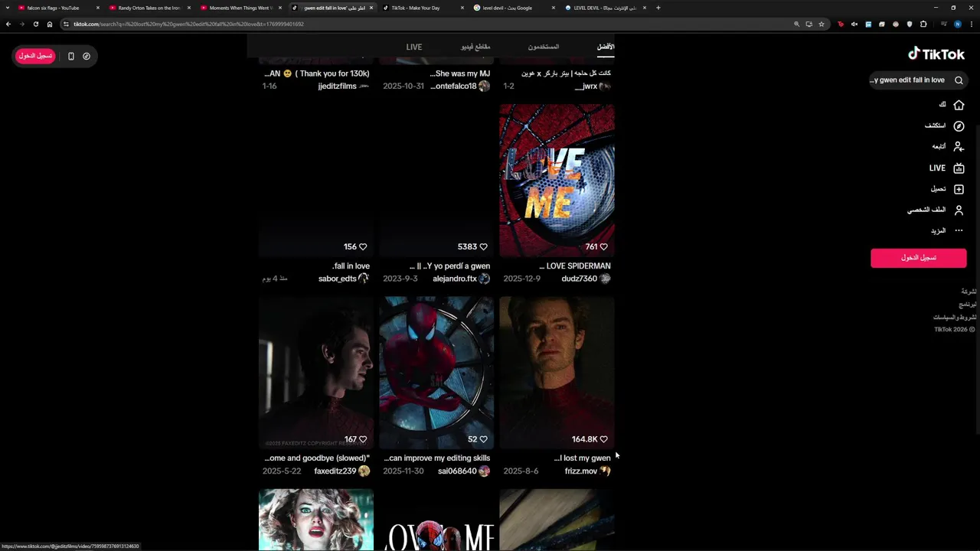Open the Extensions puzzle icon

[923, 24]
